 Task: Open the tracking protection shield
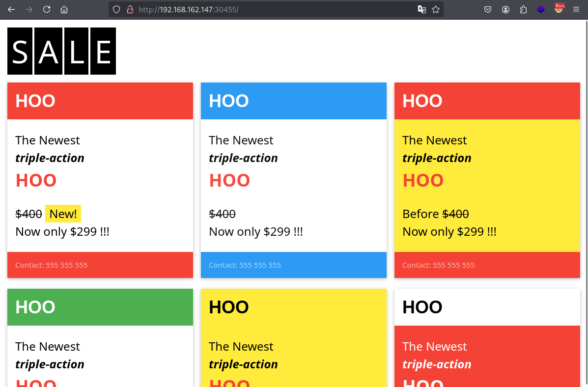pos(116,9)
